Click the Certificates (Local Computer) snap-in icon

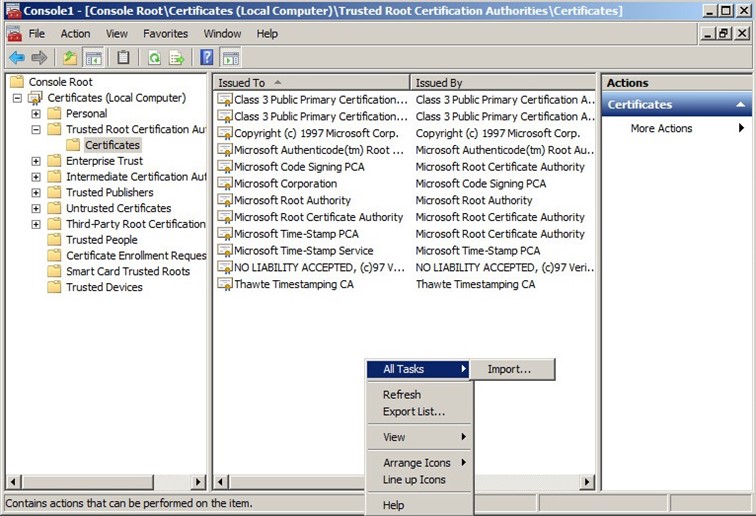35,98
